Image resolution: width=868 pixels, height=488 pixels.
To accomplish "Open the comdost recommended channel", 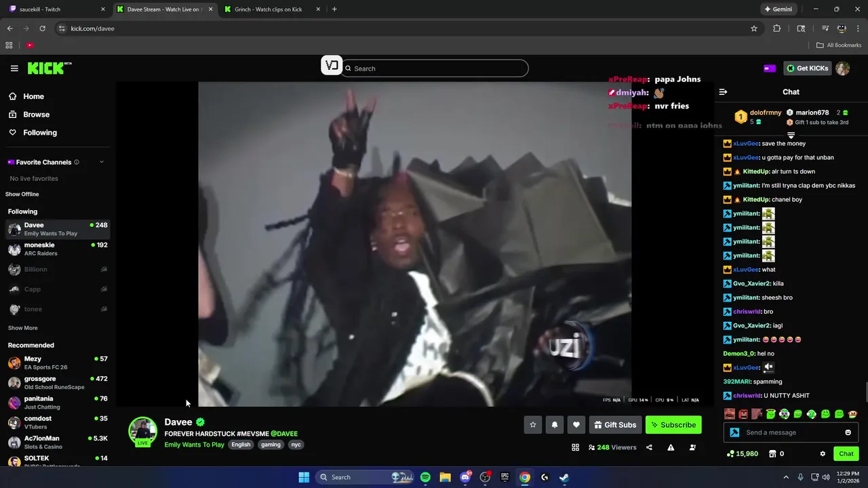I will point(58,422).
